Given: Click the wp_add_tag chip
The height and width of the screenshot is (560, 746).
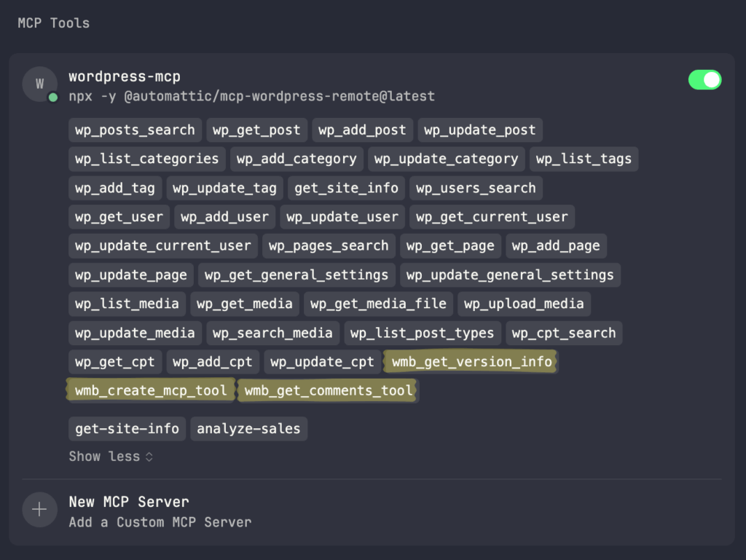Looking at the screenshot, I should 115,188.
